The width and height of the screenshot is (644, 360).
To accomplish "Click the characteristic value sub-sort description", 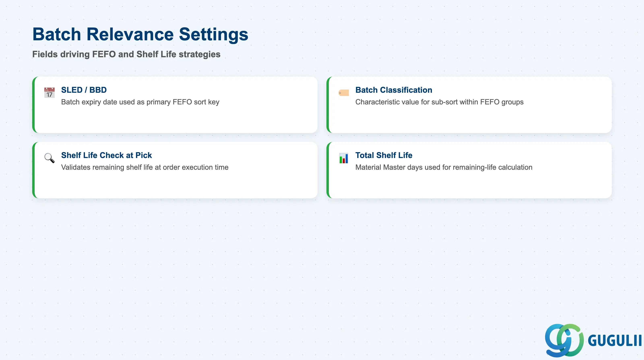I will pyautogui.click(x=439, y=102).
